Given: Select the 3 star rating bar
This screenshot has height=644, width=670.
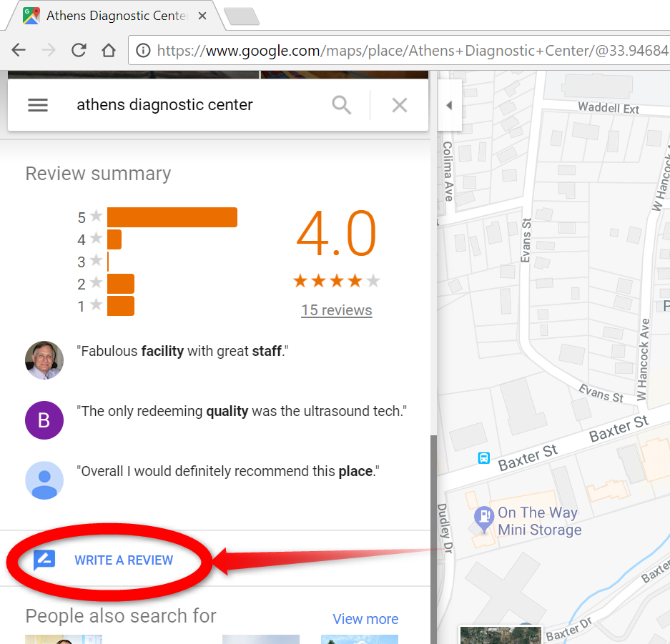Looking at the screenshot, I should [x=108, y=262].
